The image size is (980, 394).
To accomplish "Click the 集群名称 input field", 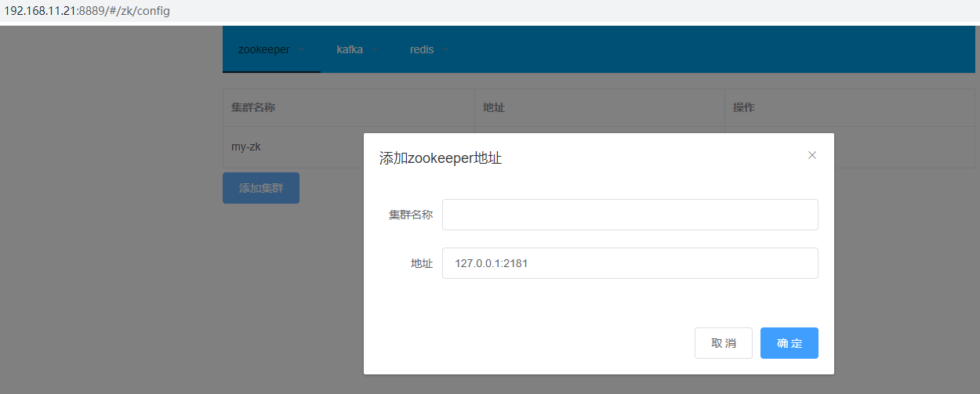I will (630, 215).
